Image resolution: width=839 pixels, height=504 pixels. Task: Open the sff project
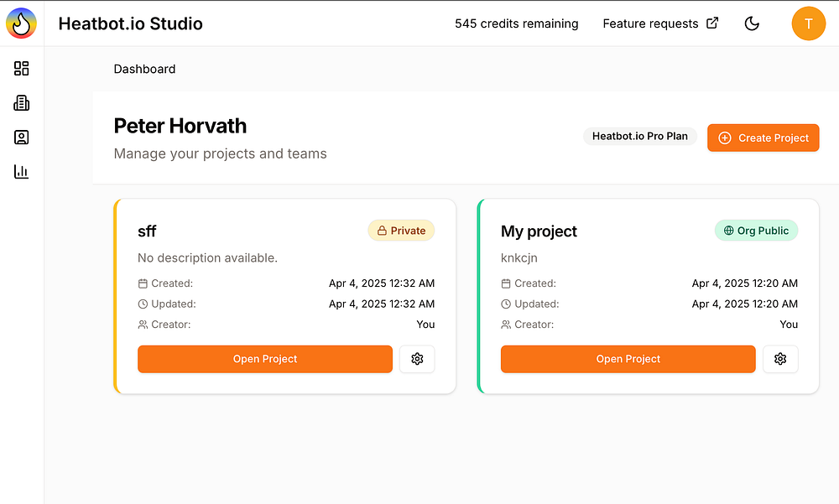point(265,359)
